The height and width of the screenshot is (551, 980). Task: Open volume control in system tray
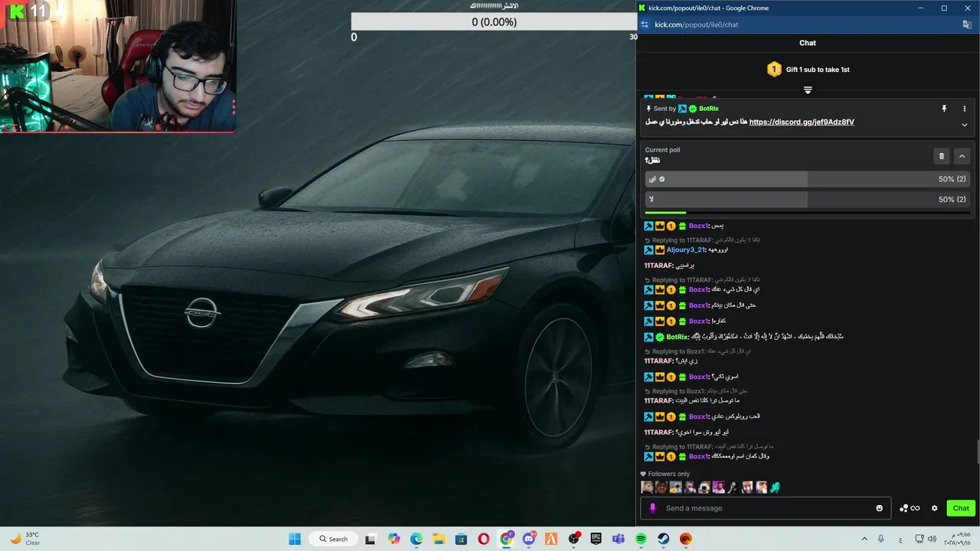931,539
